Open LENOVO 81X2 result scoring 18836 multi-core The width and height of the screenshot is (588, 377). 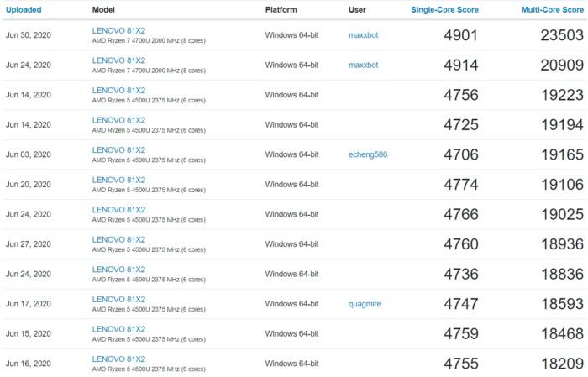[118, 270]
